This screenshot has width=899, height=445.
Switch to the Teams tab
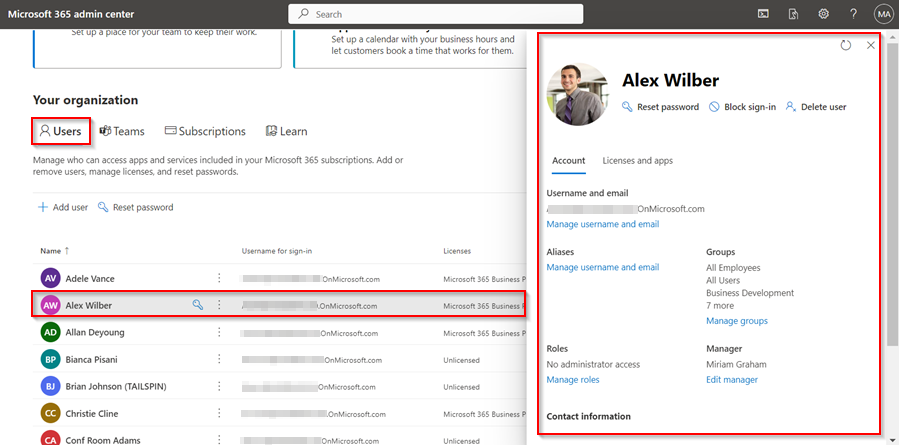pos(122,131)
